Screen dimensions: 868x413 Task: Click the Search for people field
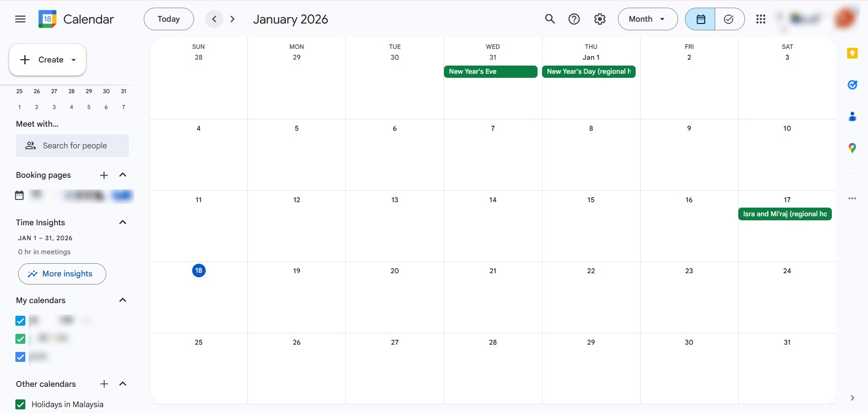tap(72, 146)
